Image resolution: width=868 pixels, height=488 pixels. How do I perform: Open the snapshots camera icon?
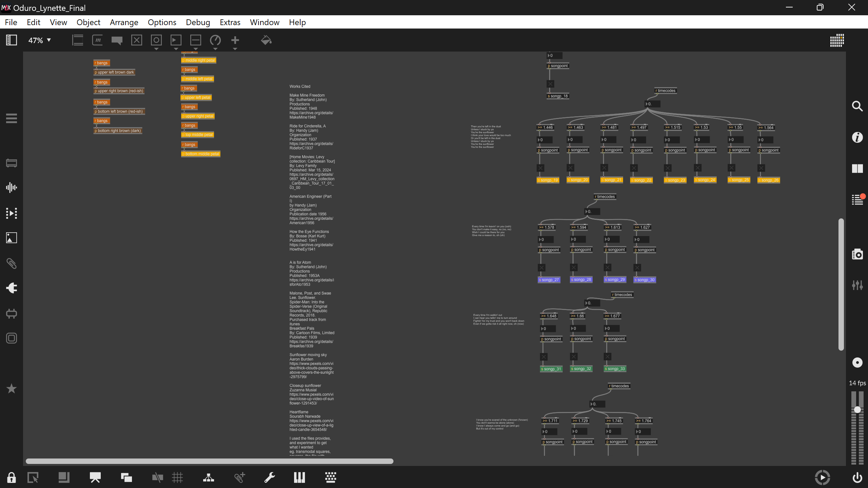click(x=857, y=254)
